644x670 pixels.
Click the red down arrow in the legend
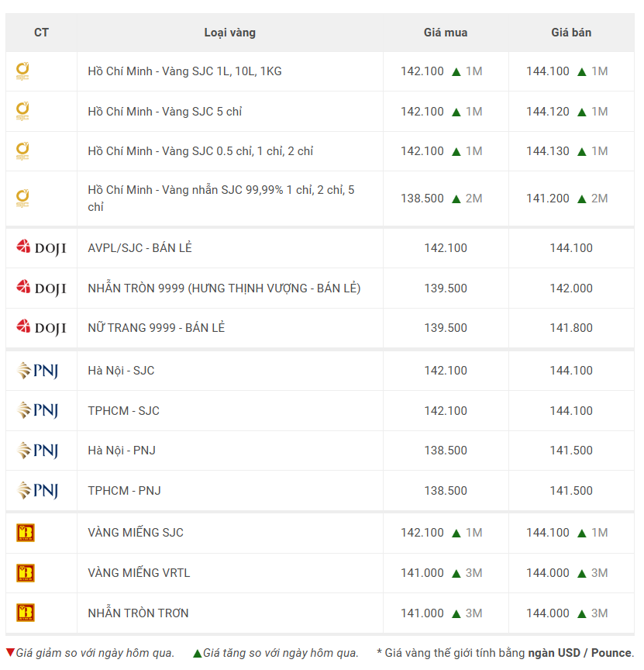pos(10,653)
